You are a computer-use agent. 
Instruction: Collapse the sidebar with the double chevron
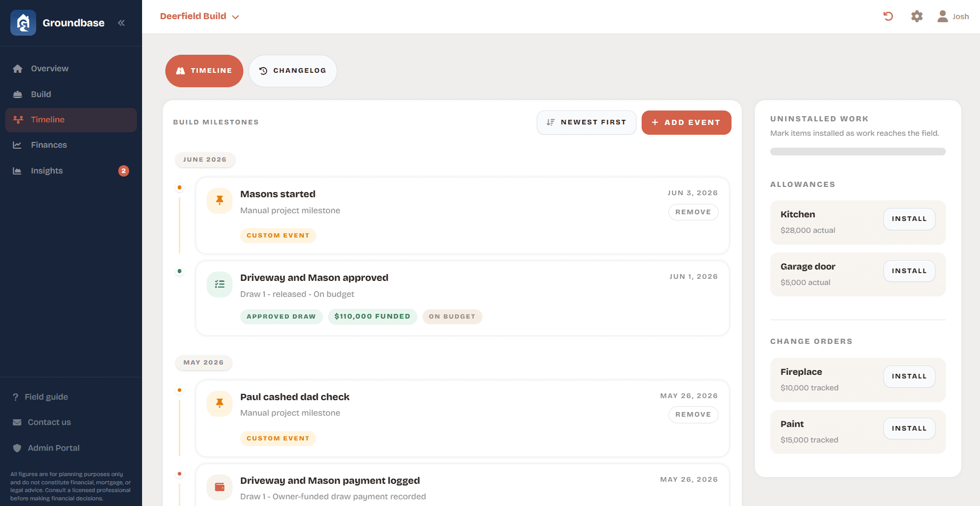121,23
